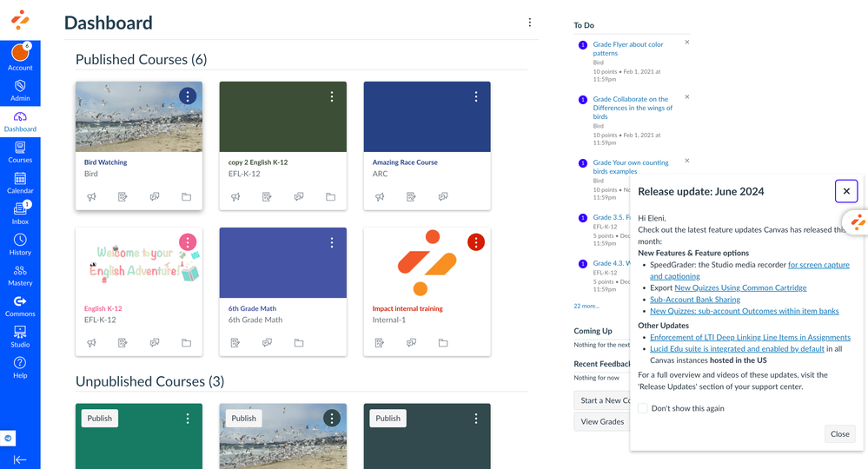Open Impact internal training card options

[x=476, y=242]
